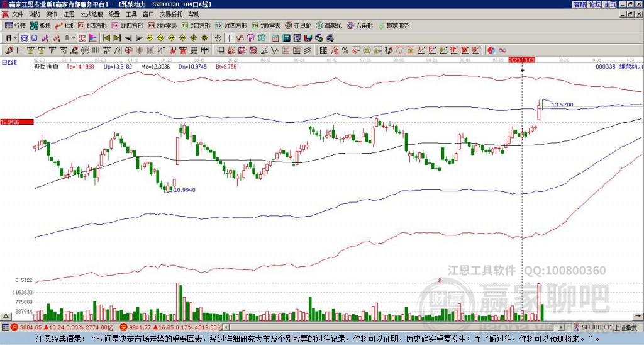Click the black left arrow move icon
Viewport: 644px width, 345px height.
[128, 38]
